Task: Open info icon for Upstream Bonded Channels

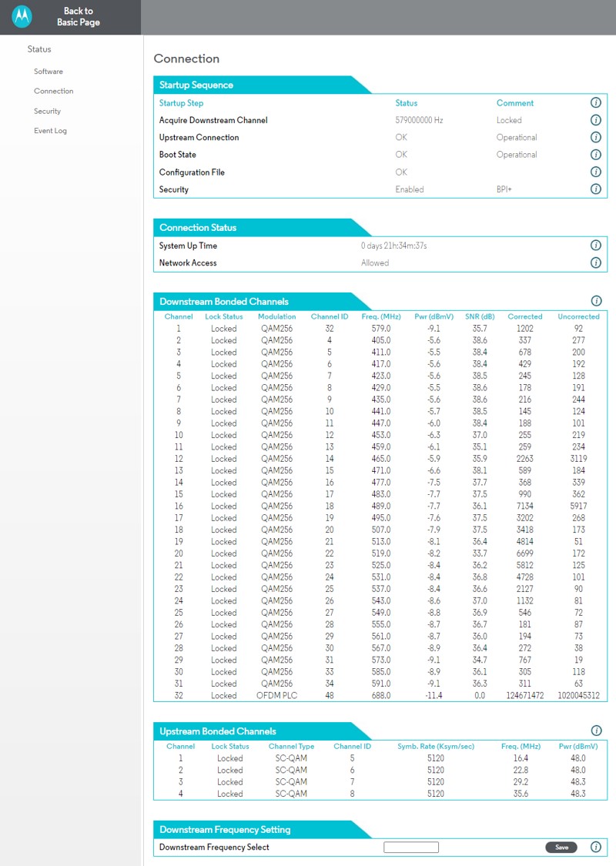Action: (x=596, y=731)
